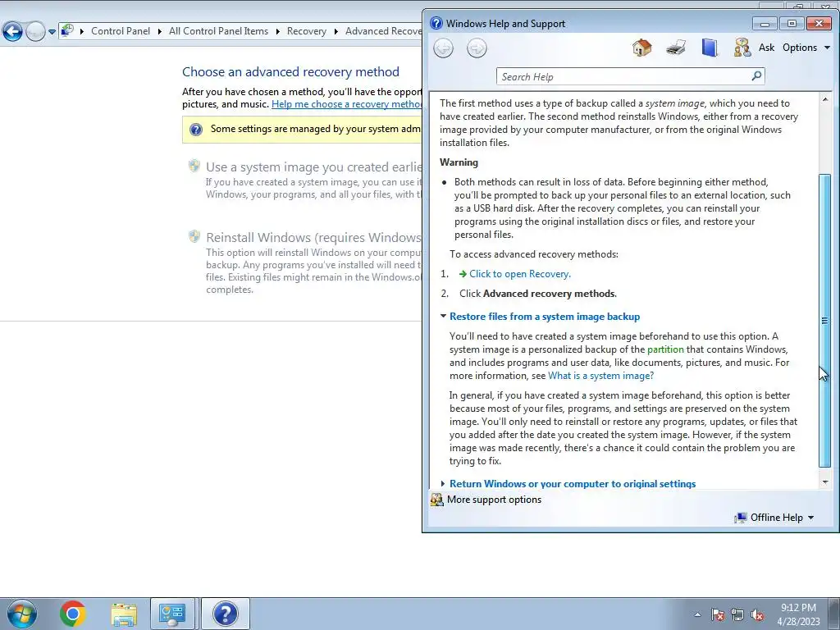Viewport: 840px width, 630px height.
Task: Click the Help back arrow button
Action: tap(443, 48)
